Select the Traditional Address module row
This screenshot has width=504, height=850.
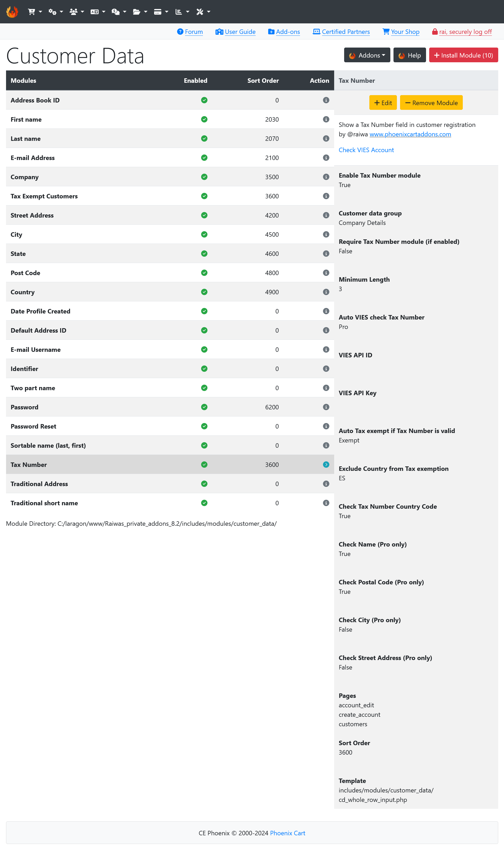click(x=170, y=484)
